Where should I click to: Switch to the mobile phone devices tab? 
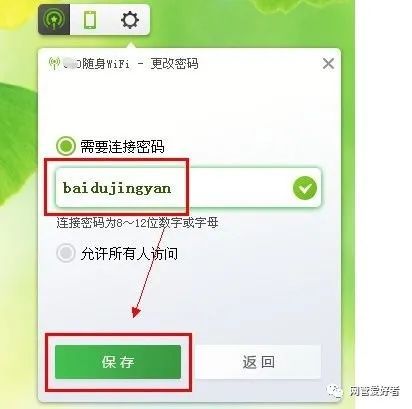click(x=90, y=20)
